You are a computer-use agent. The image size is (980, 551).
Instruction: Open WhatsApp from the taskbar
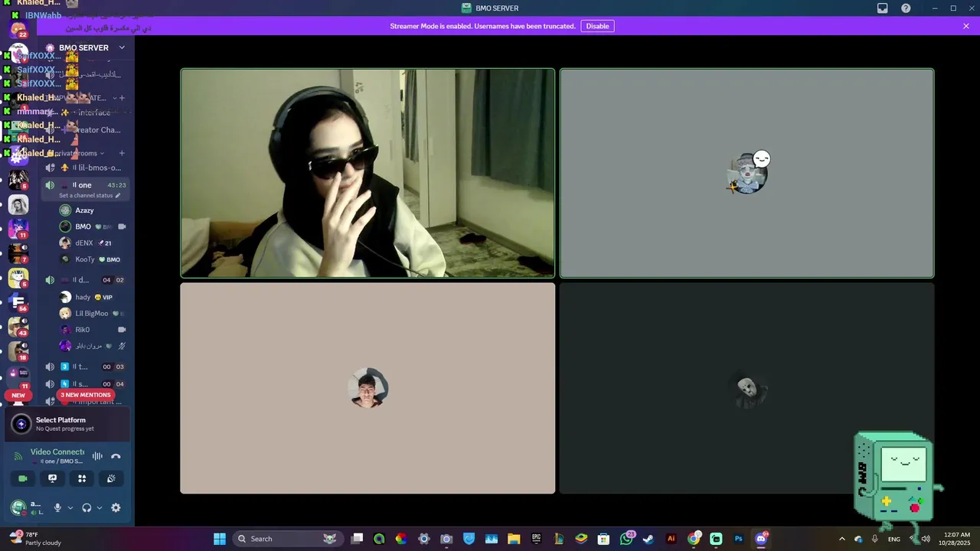tap(627, 539)
